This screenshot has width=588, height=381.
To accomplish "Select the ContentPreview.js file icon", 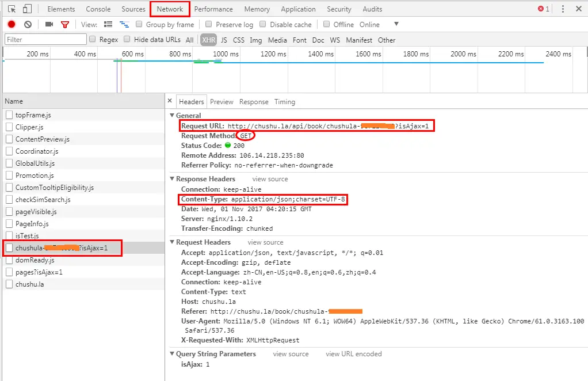I will pyautogui.click(x=9, y=139).
